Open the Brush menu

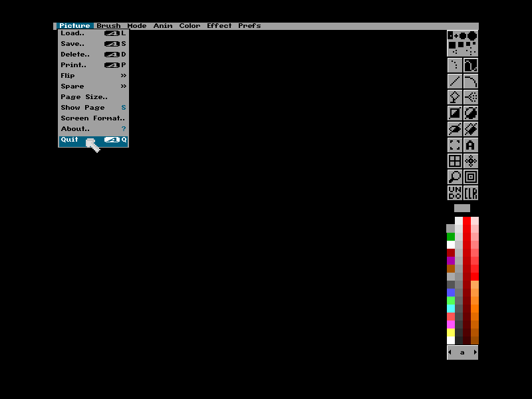[x=108, y=26]
